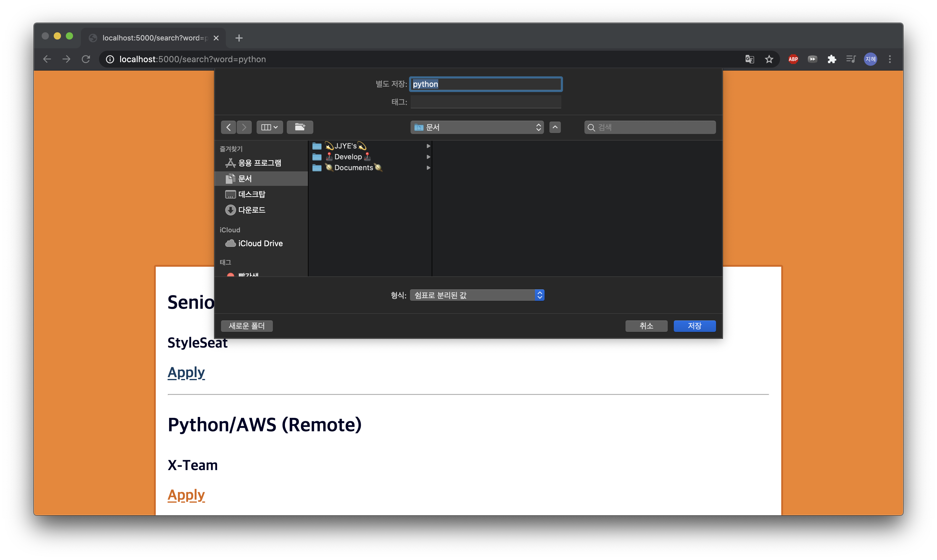
Task: Click the extensions puzzle icon
Action: [x=832, y=59]
